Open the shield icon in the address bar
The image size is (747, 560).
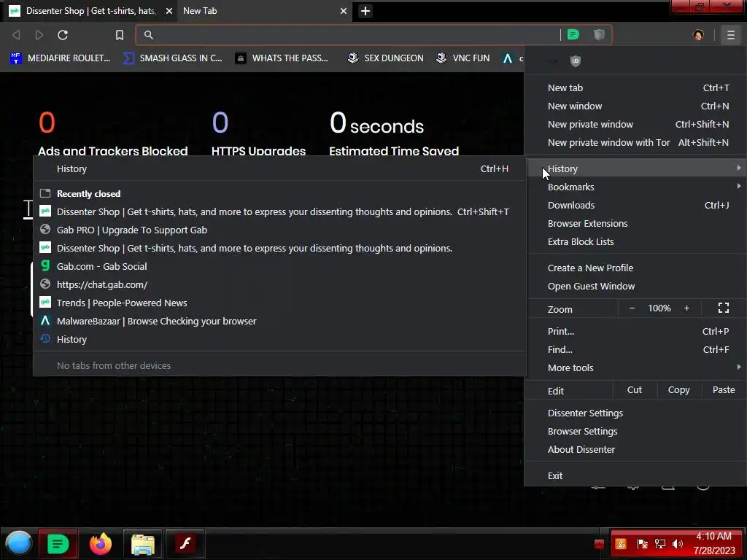(599, 34)
